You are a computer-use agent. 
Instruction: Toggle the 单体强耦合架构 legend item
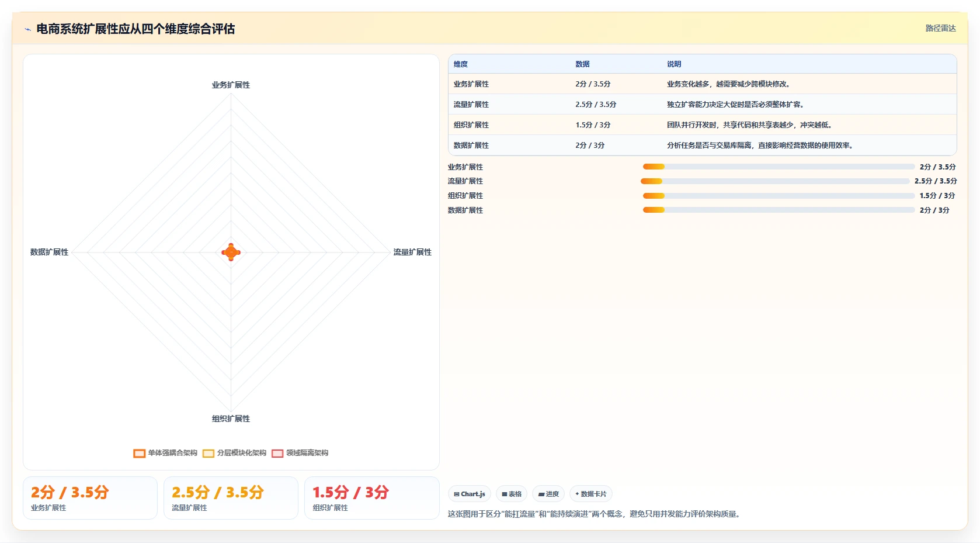point(165,453)
